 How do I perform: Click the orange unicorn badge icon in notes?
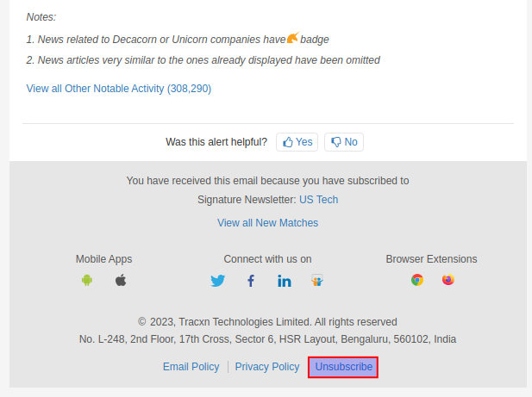293,38
